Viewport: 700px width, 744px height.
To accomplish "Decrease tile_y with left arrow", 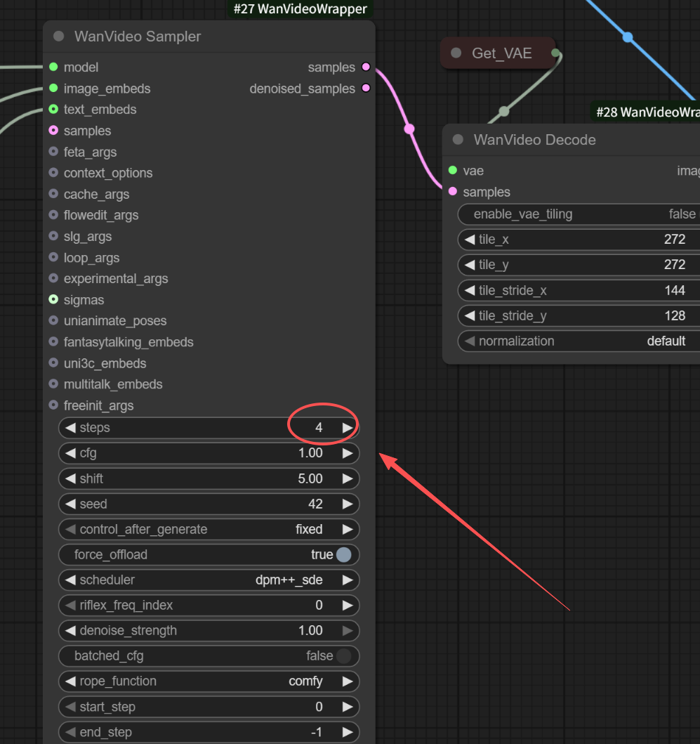I will [470, 265].
